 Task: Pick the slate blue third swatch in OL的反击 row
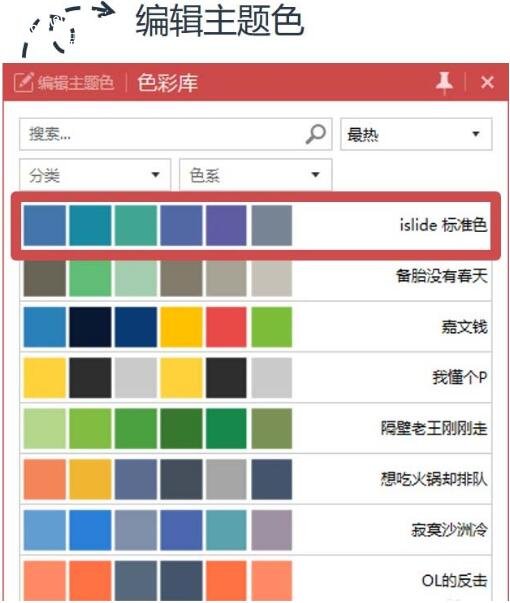pyautogui.click(x=136, y=581)
